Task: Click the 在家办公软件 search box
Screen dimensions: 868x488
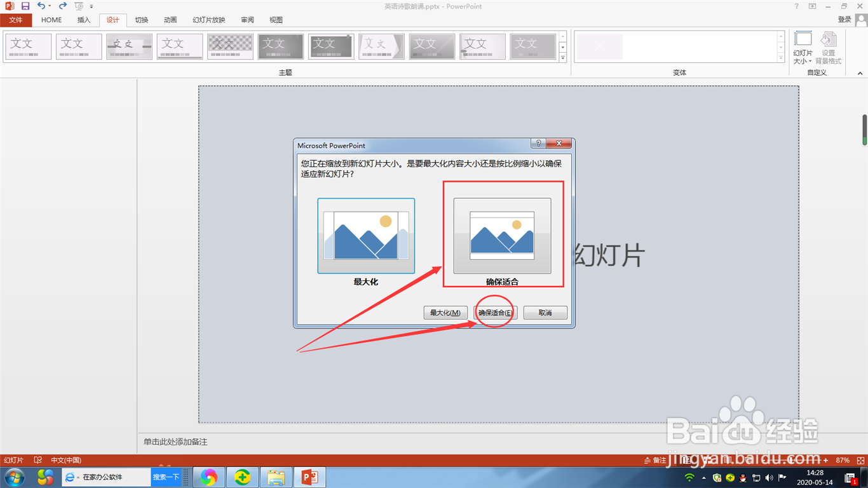Action: tap(107, 477)
